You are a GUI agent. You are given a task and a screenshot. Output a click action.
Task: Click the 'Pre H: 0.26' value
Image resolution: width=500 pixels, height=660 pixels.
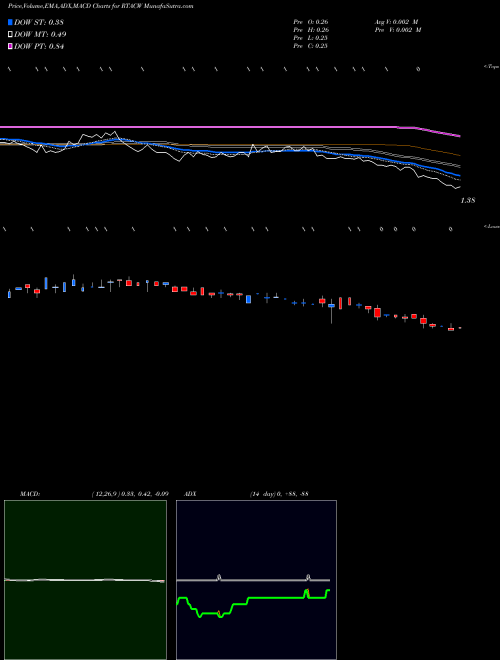[311, 30]
